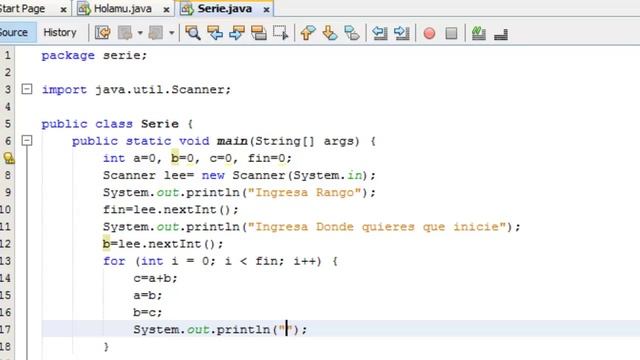Click the grayed Back navigation icon
The image size is (640, 360).
pos(125,33)
